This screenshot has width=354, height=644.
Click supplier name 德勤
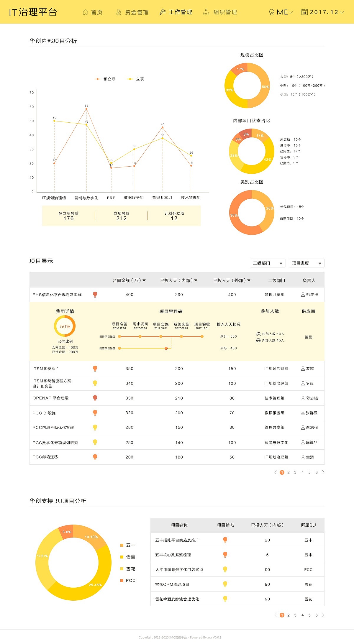[308, 337]
